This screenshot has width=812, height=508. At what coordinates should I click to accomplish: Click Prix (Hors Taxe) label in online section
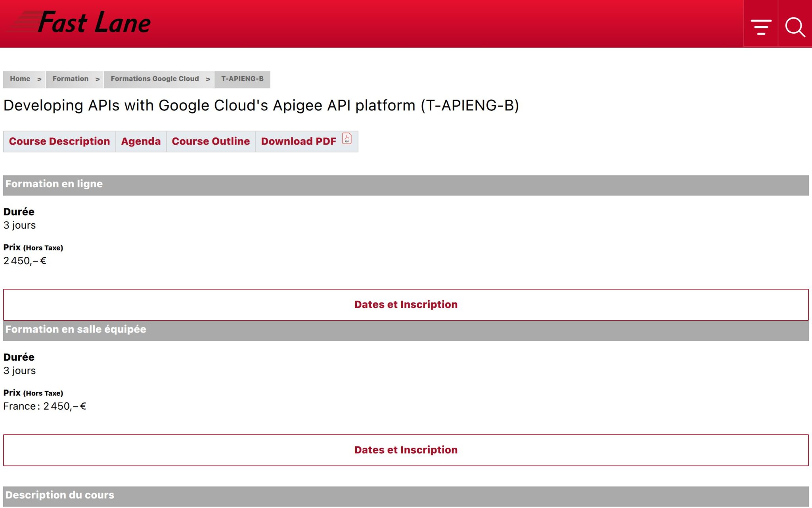click(33, 247)
